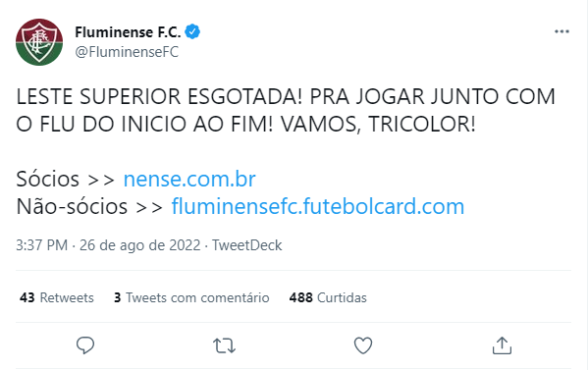Open the share upload icon
Screen dimensions: 588x370
(x=502, y=345)
